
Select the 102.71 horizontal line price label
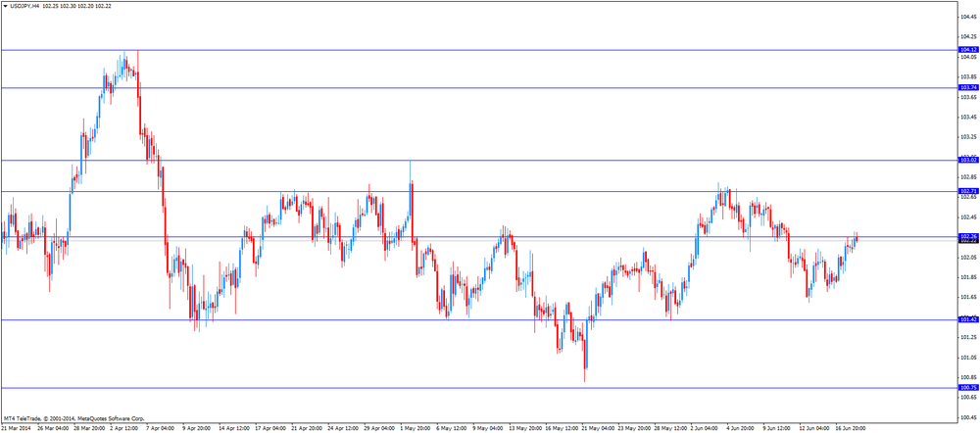click(968, 191)
